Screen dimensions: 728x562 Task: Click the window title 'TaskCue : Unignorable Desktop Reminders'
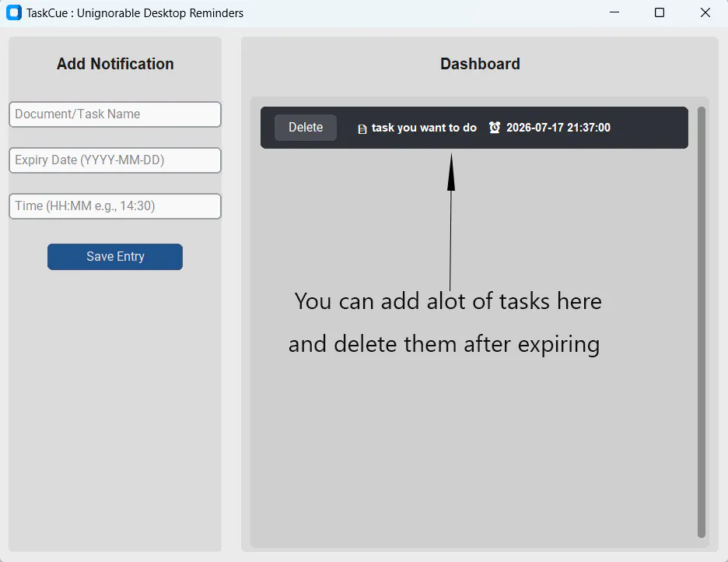(x=135, y=13)
